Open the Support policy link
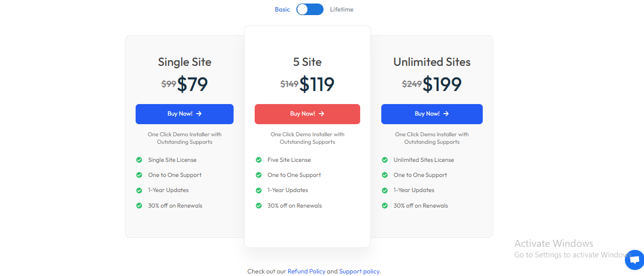The width and height of the screenshot is (644, 276). [359, 271]
